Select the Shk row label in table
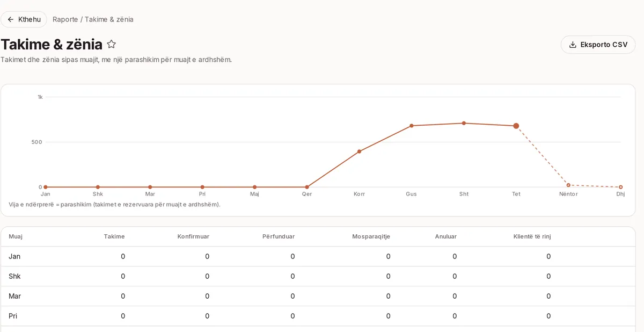Image resolution: width=644 pixels, height=332 pixels. tap(14, 276)
